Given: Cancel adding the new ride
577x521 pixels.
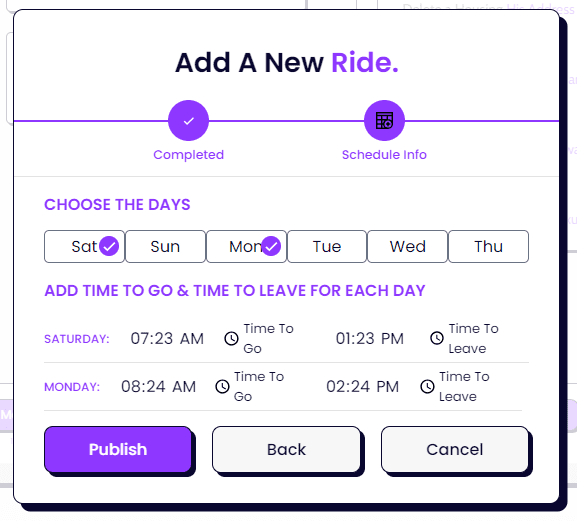Looking at the screenshot, I should tap(455, 449).
